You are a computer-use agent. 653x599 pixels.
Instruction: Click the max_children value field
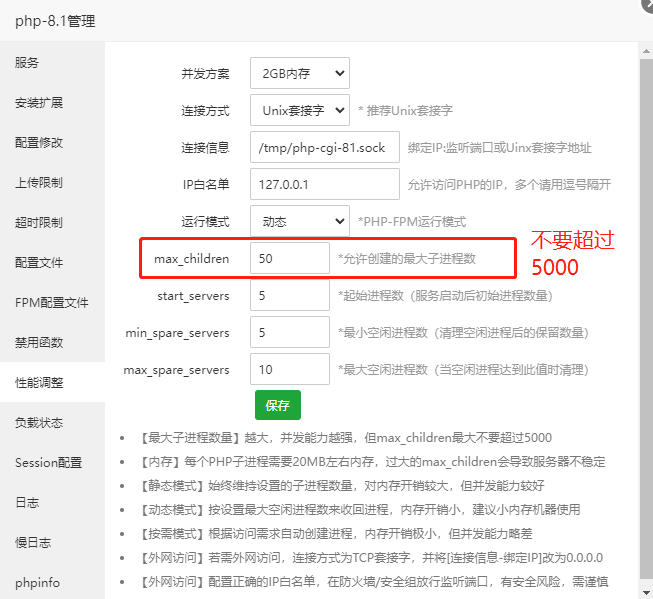(x=289, y=258)
